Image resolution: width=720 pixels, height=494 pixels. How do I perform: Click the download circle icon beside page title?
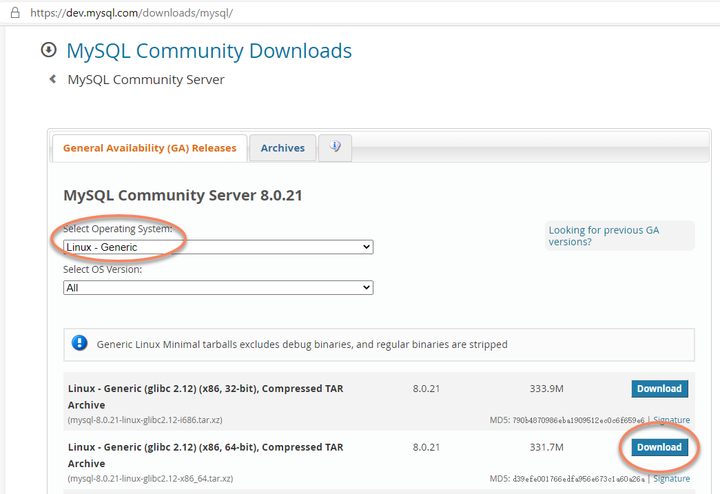(49, 50)
